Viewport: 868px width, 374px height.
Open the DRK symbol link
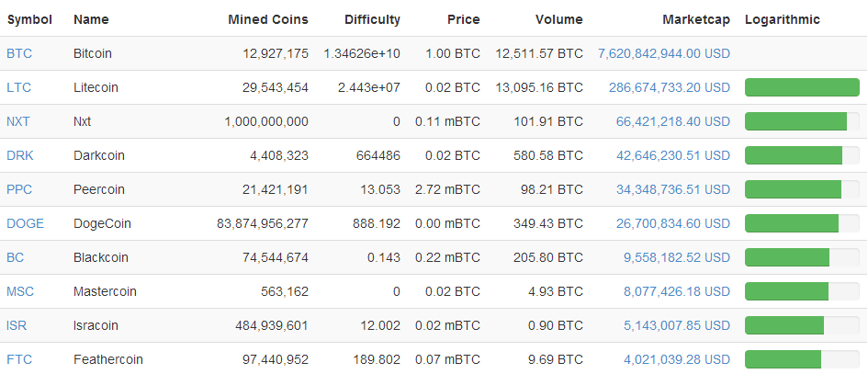pyautogui.click(x=20, y=155)
